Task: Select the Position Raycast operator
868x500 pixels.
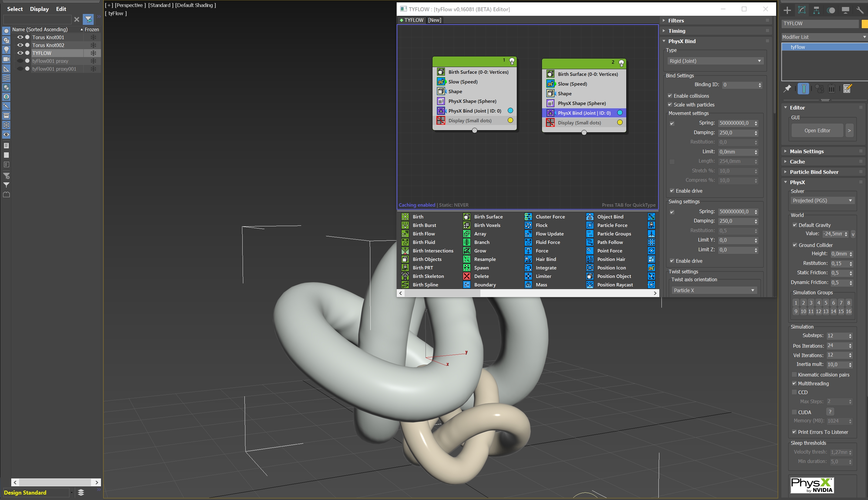Action: point(615,285)
